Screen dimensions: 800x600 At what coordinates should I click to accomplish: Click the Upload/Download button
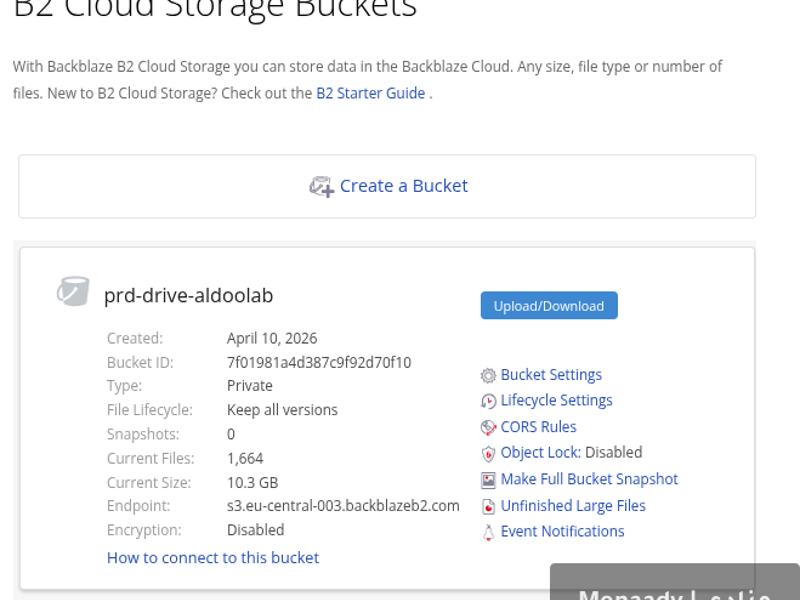point(549,306)
